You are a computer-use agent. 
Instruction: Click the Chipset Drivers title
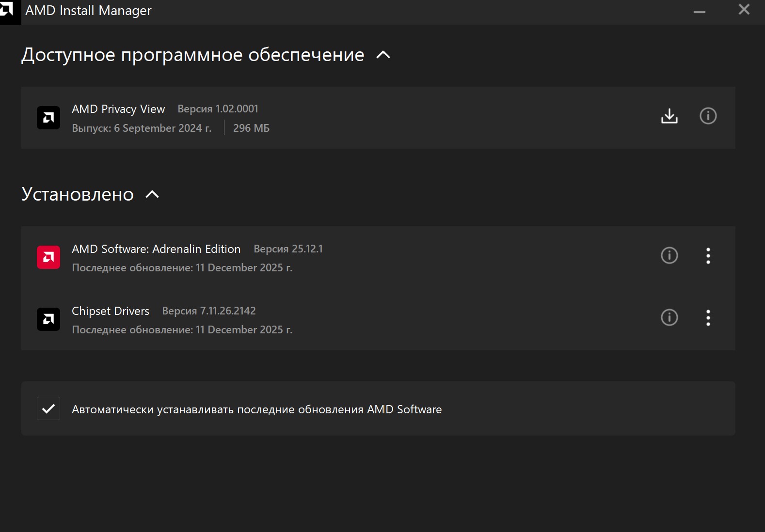click(111, 311)
